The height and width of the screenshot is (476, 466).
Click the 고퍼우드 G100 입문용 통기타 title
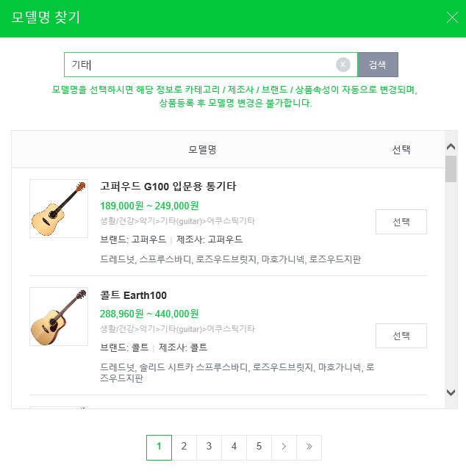[168, 187]
